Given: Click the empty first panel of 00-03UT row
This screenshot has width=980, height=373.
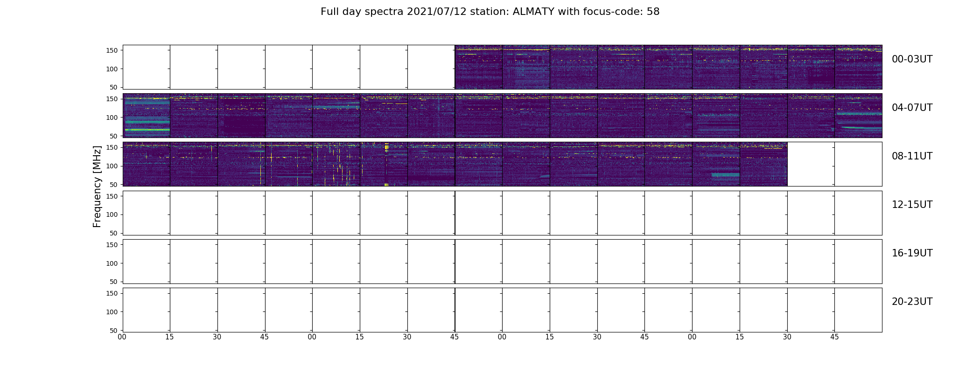Looking at the screenshot, I should click(x=147, y=67).
